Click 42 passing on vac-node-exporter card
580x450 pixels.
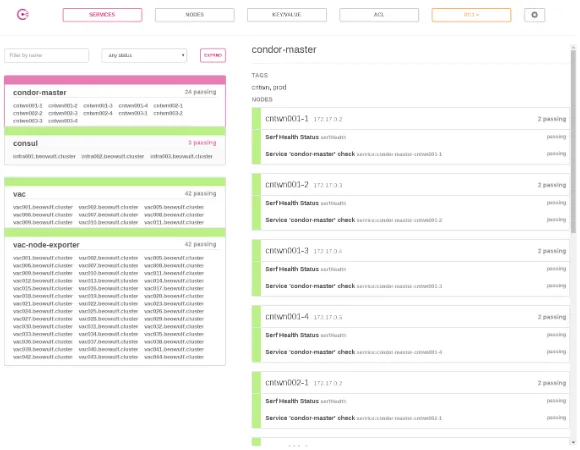(x=200, y=244)
